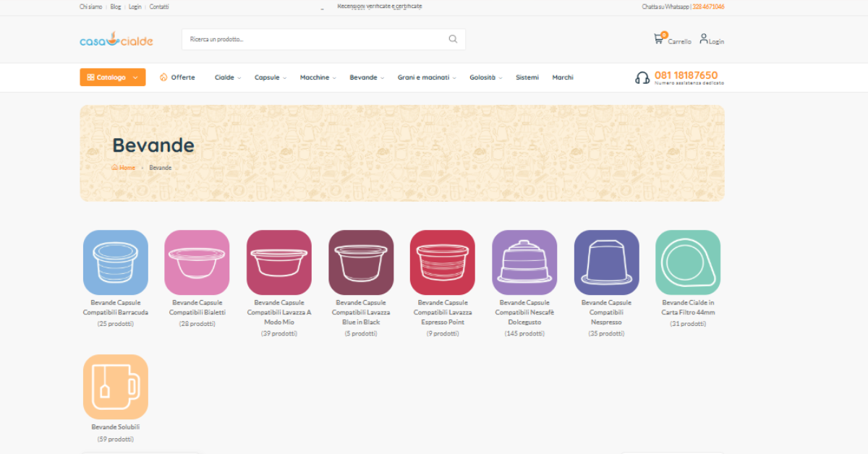Expand the Golosità menu dropdown
Screen dimensions: 868x454
tap(486, 77)
